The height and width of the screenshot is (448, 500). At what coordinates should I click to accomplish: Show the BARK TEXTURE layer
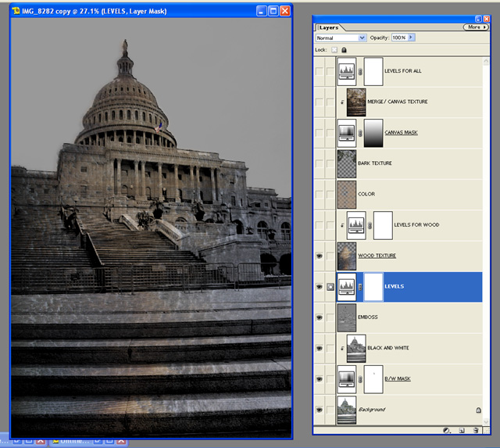[319, 163]
